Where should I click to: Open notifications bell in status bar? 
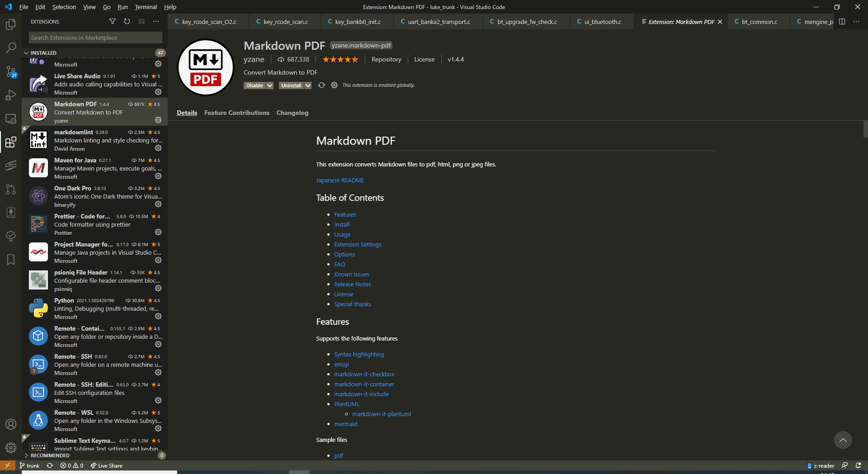pyautogui.click(x=858, y=465)
